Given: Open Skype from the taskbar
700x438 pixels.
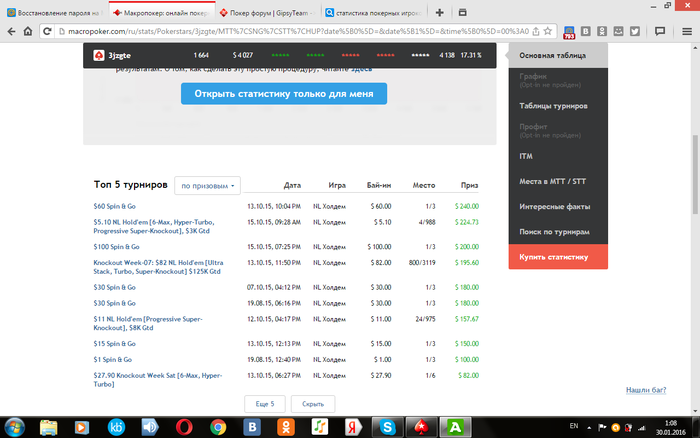Looking at the screenshot, I should [387, 427].
